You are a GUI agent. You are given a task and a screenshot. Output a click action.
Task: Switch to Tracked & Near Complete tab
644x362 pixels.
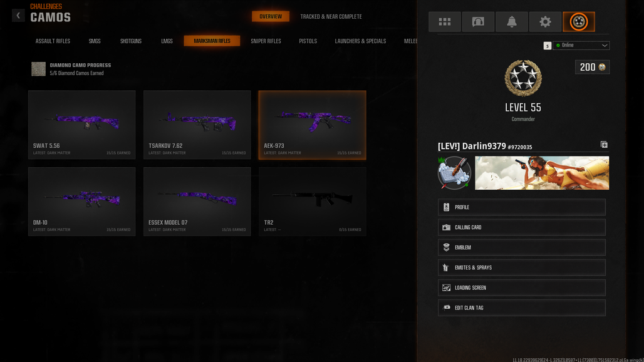click(x=331, y=17)
